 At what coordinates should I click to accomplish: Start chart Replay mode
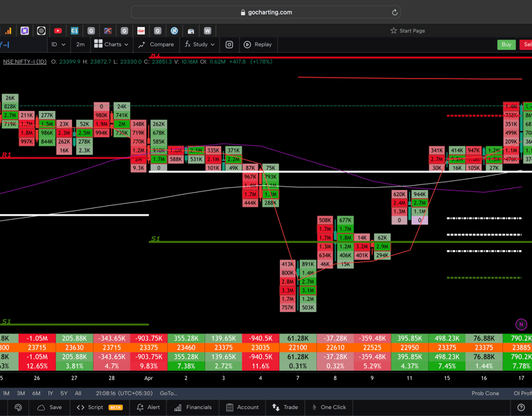[258, 44]
